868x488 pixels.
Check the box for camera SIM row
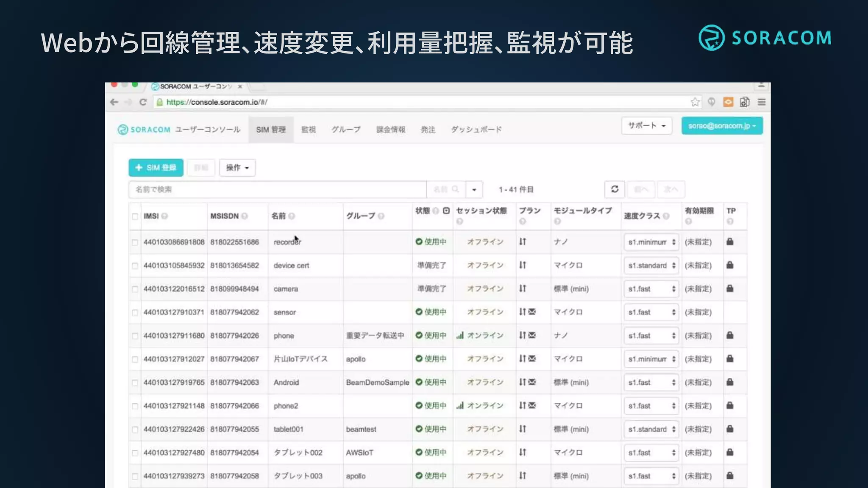coord(135,289)
